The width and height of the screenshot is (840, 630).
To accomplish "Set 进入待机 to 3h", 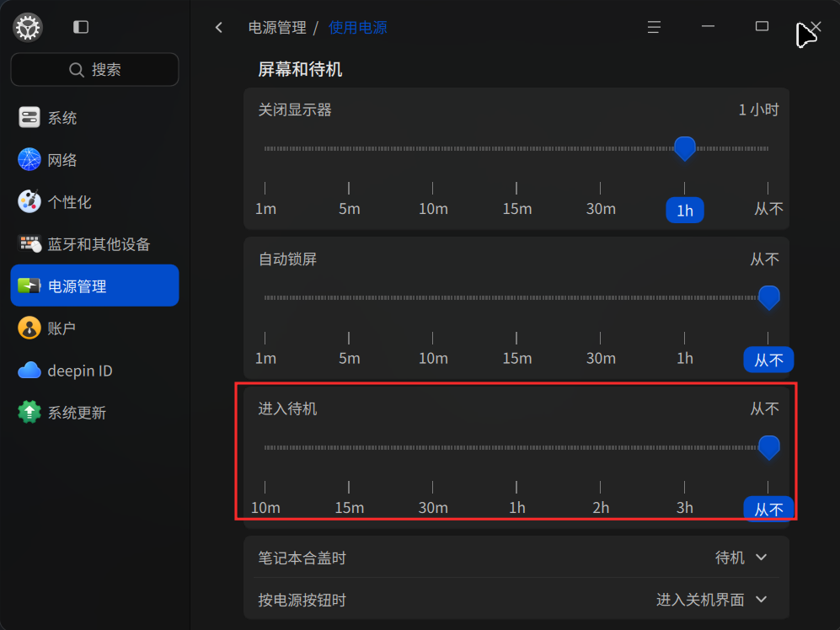I will point(685,507).
